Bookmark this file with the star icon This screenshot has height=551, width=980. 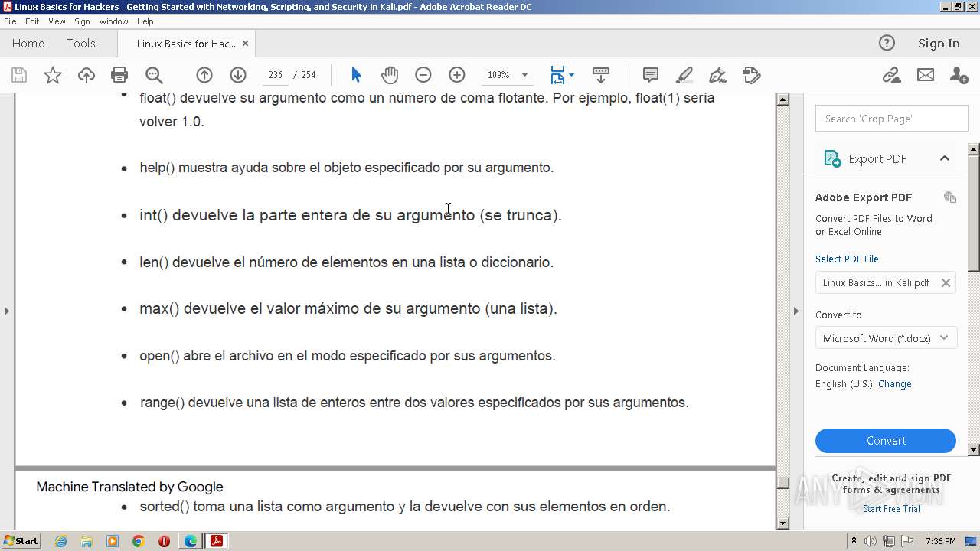click(52, 75)
